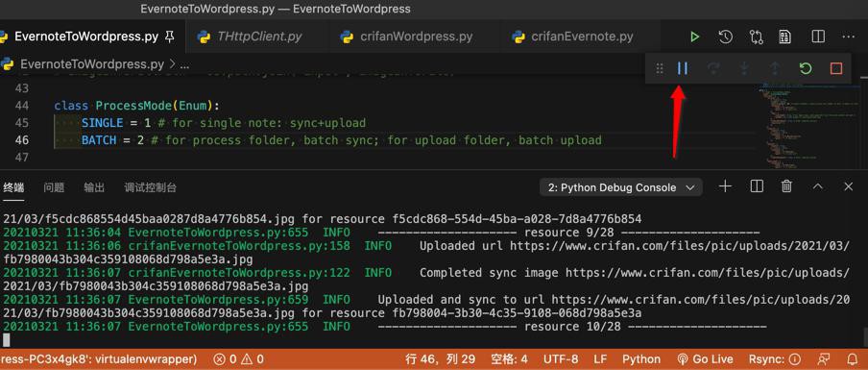Add a new terminal with plus
This screenshot has width=868, height=370.
coord(725,186)
